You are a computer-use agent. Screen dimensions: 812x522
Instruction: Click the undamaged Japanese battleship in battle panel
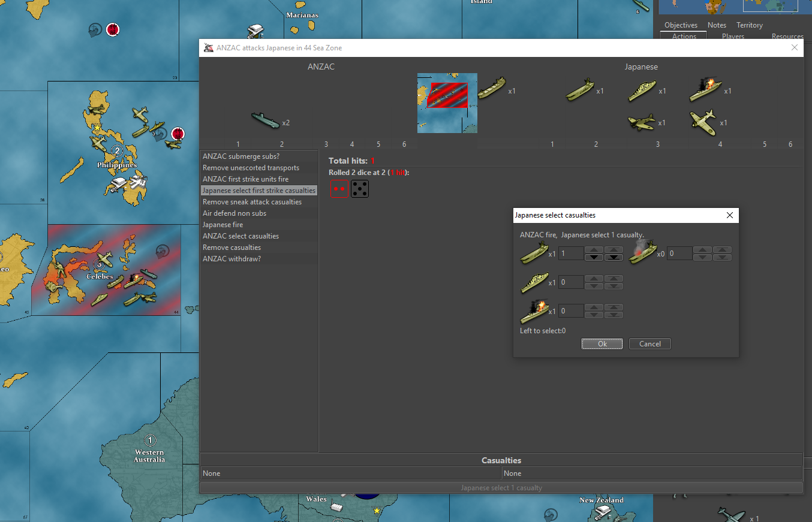point(642,90)
